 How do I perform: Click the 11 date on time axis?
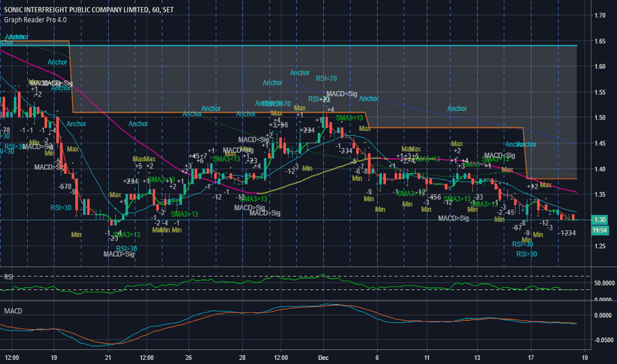[x=427, y=357]
